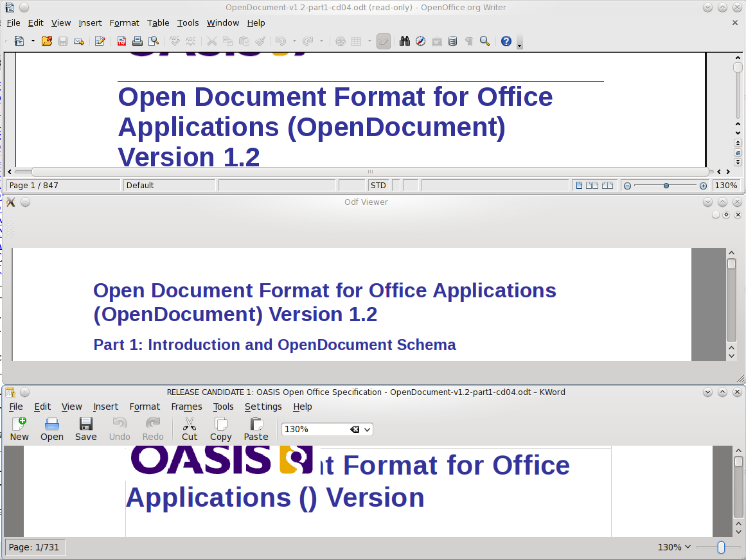Click the zoom out minus button in Writer
This screenshot has height=560, width=746.
coord(628,186)
